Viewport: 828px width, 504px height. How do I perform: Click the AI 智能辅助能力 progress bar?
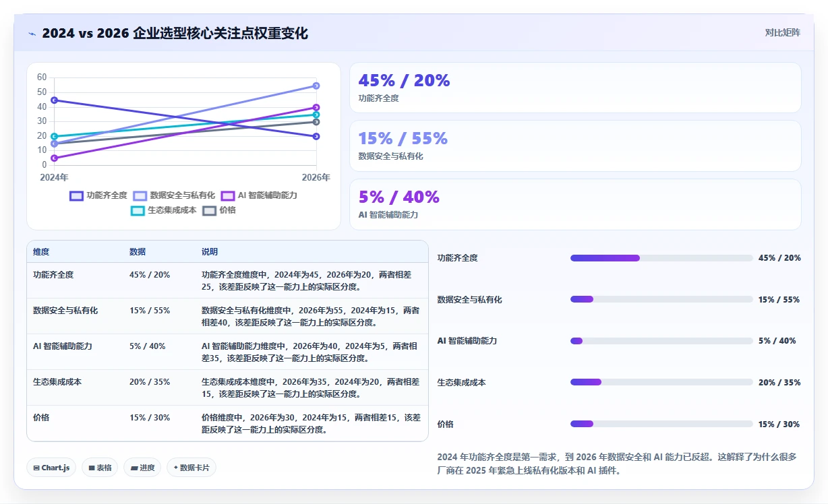661,341
